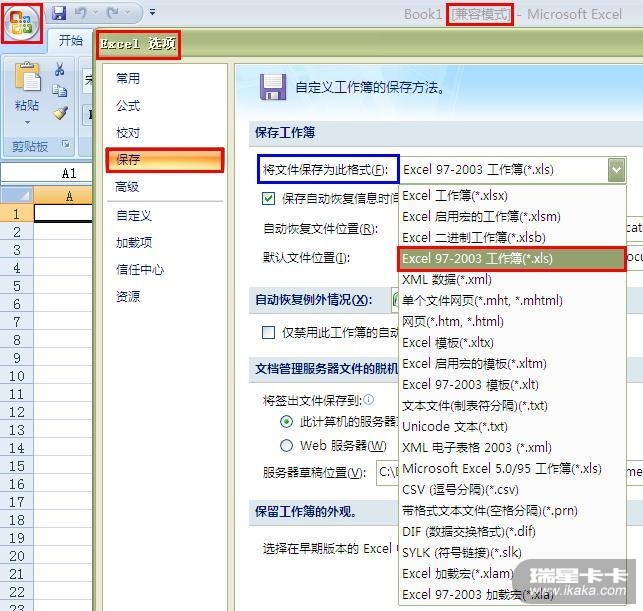Select column A header
643x611 pixels.
63,196
